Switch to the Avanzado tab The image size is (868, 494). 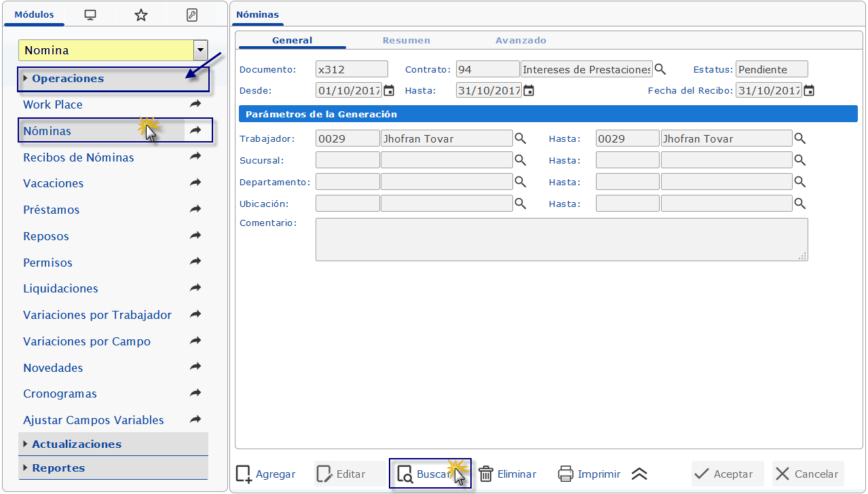521,41
